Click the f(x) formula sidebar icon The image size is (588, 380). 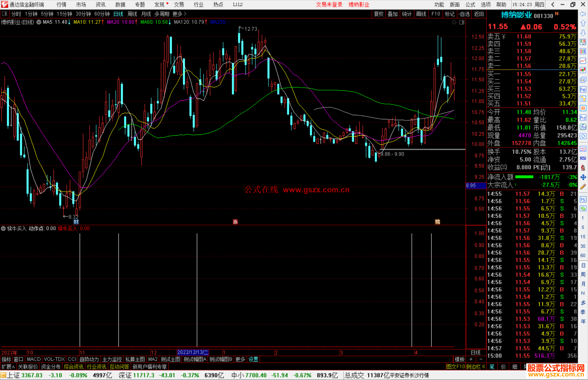point(583,127)
